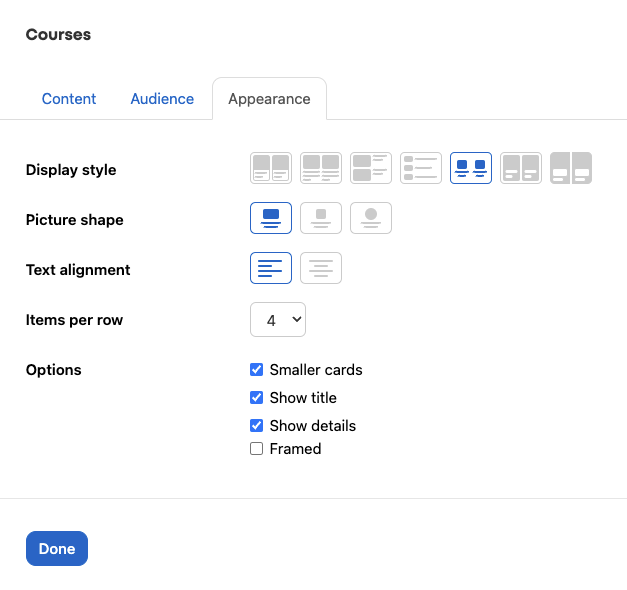The height and width of the screenshot is (590, 627).
Task: Choose the circular picture shape
Action: 371,218
